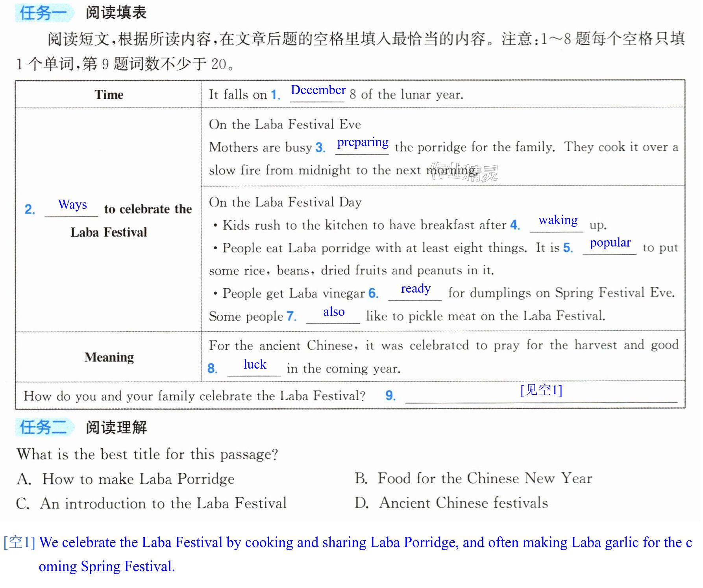Choose option B Food for the Chinese New Year
703x588 pixels.
coord(473,478)
